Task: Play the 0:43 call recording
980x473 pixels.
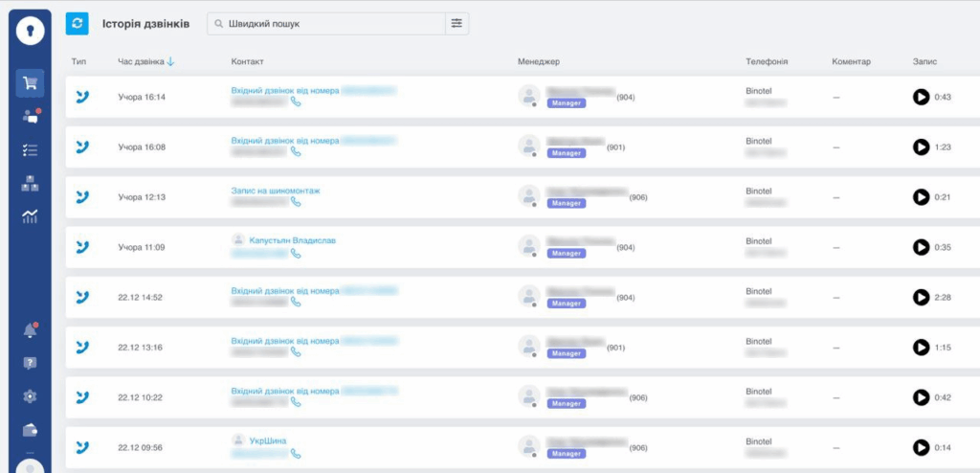Action: pyautogui.click(x=921, y=97)
